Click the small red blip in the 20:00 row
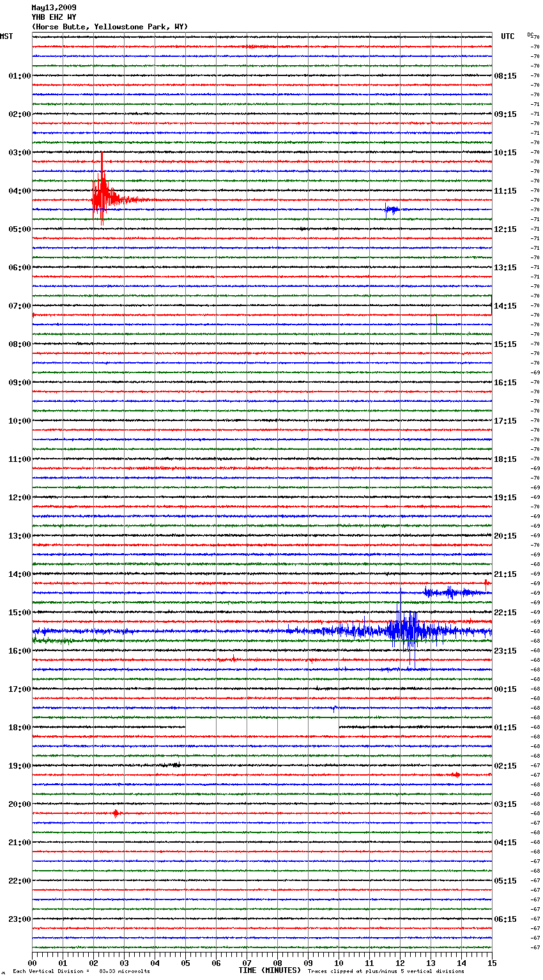This screenshot has width=543, height=980. click(116, 813)
